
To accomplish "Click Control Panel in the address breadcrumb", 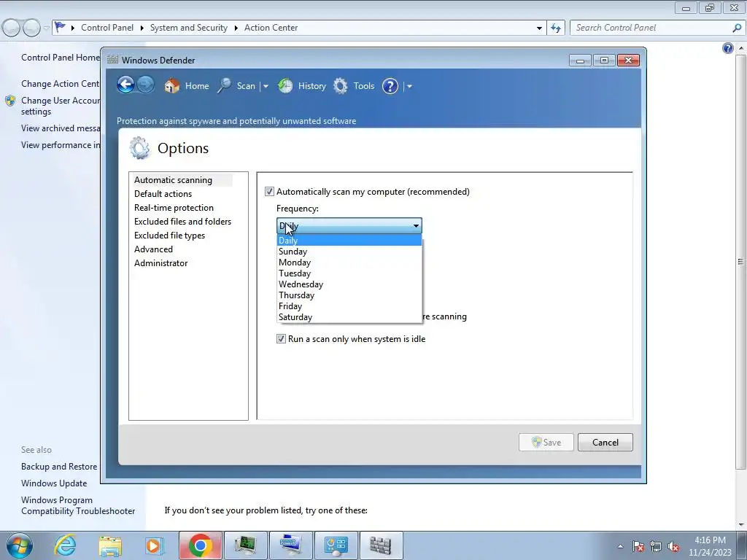I will pos(107,28).
